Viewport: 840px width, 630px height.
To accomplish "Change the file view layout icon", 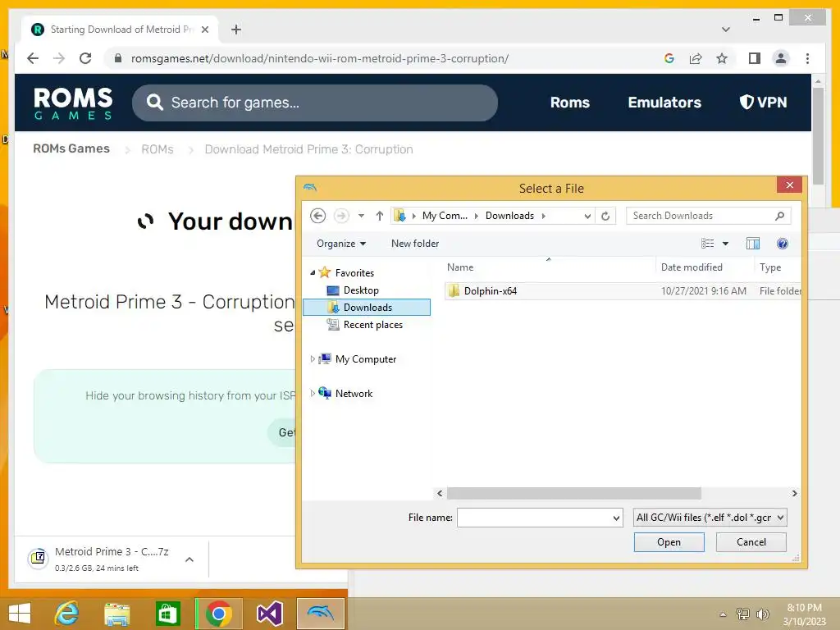I will coord(708,244).
